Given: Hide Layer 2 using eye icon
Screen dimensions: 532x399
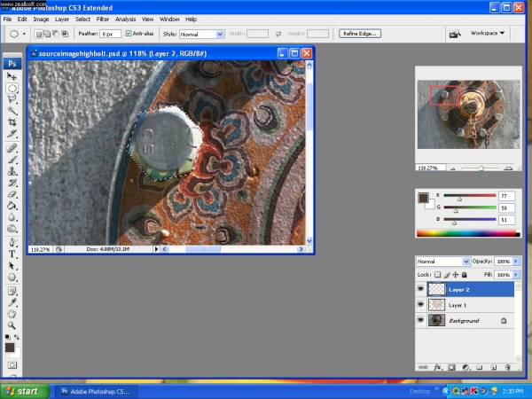Looking at the screenshot, I should pos(420,289).
